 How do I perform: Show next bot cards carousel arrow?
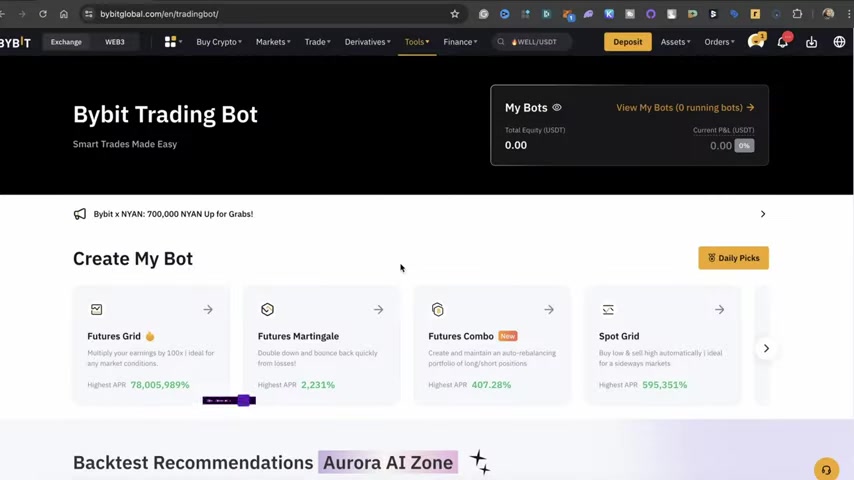766,349
